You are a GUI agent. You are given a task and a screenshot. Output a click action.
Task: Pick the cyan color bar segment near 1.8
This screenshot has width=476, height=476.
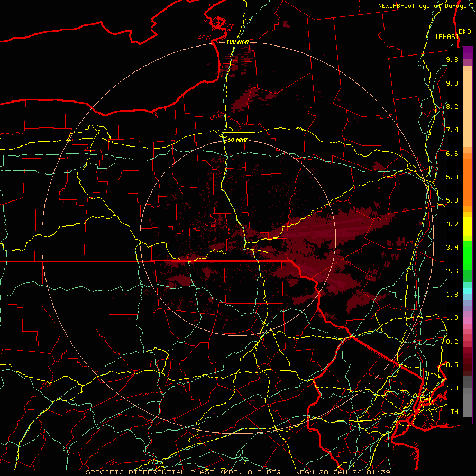pos(467,291)
